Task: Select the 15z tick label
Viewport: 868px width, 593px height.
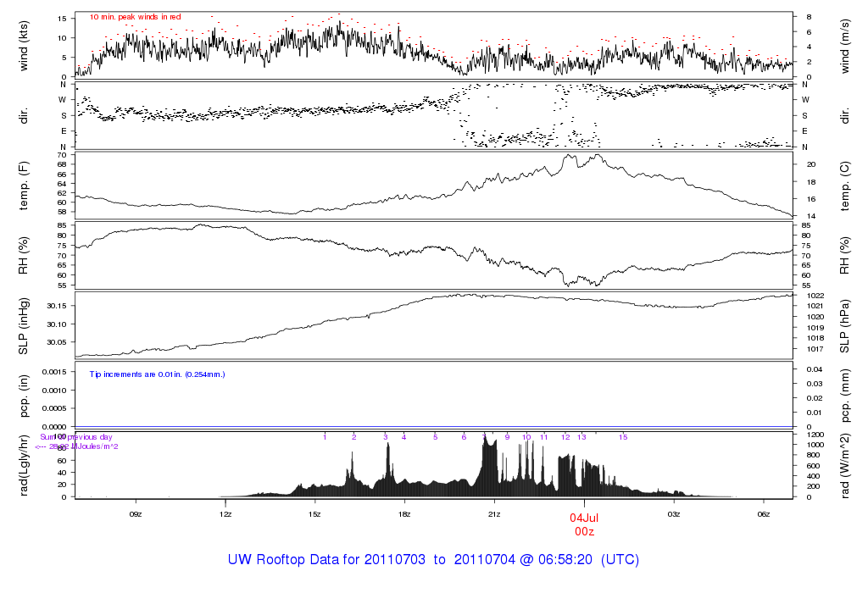Action: tap(315, 514)
